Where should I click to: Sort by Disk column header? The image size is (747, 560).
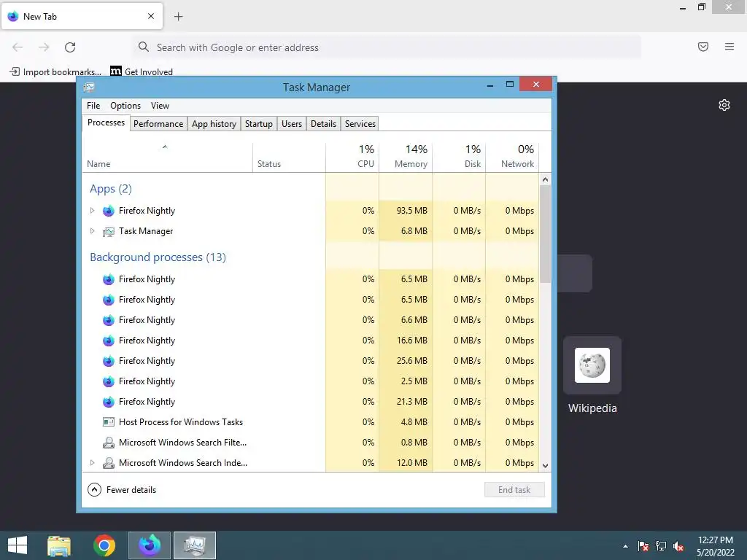pyautogui.click(x=460, y=157)
